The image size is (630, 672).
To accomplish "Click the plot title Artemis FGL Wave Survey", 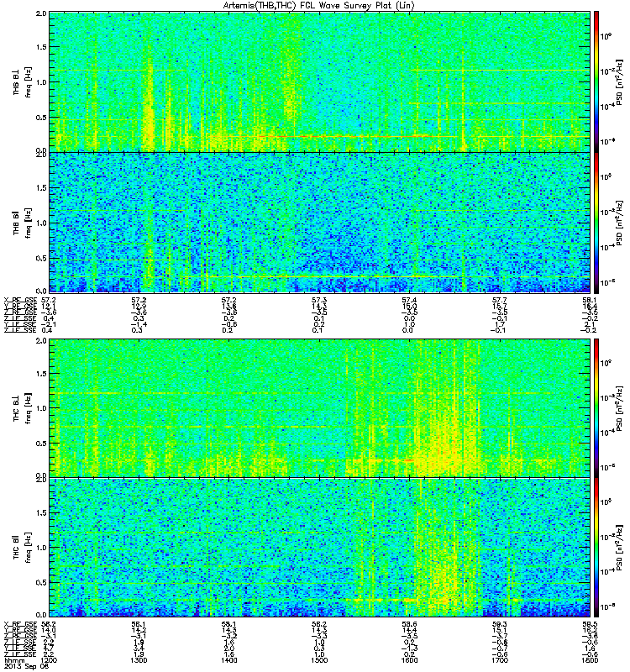I will click(318, 6).
